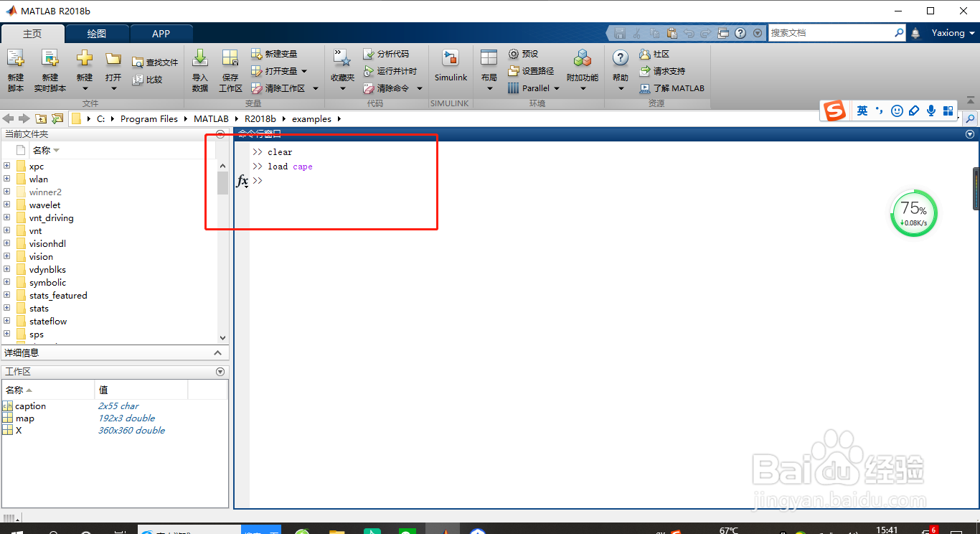This screenshot has width=980, height=534.
Task: Open the Yaxiong account menu
Action: coord(953,33)
